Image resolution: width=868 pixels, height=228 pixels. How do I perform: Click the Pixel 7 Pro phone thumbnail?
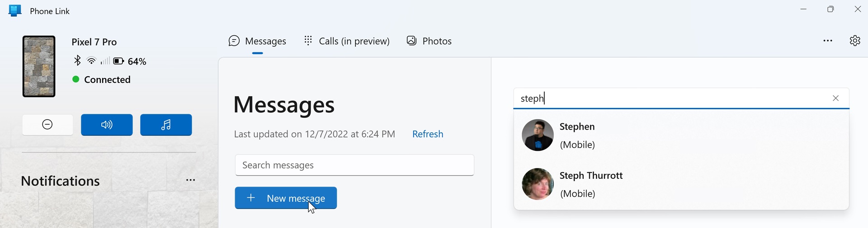pos(39,66)
